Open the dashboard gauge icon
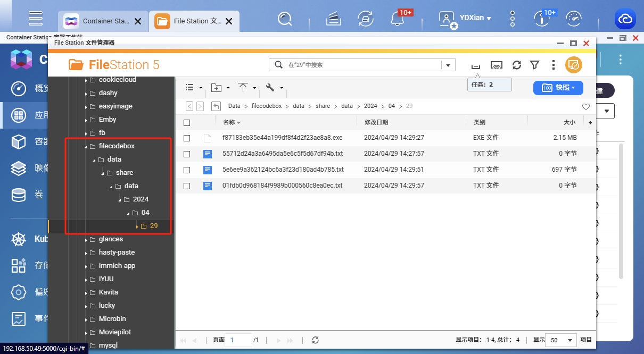Image resolution: width=644 pixels, height=354 pixels. (x=574, y=19)
